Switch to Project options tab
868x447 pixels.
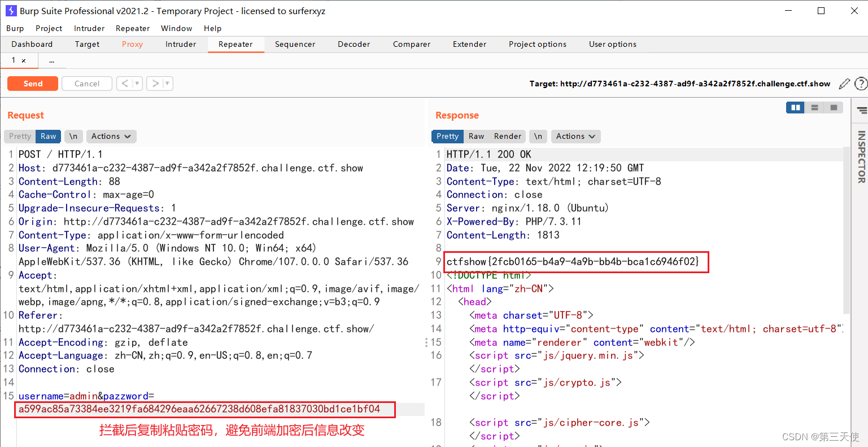(537, 44)
